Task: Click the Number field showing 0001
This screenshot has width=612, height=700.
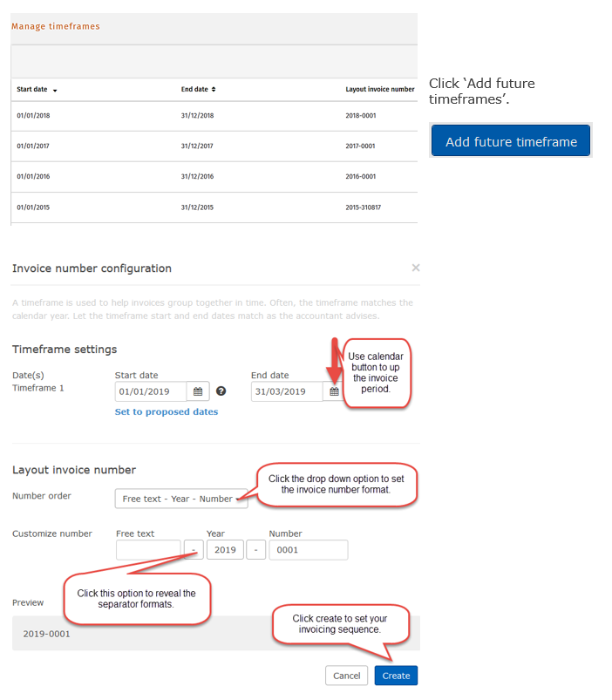Action: (308, 550)
